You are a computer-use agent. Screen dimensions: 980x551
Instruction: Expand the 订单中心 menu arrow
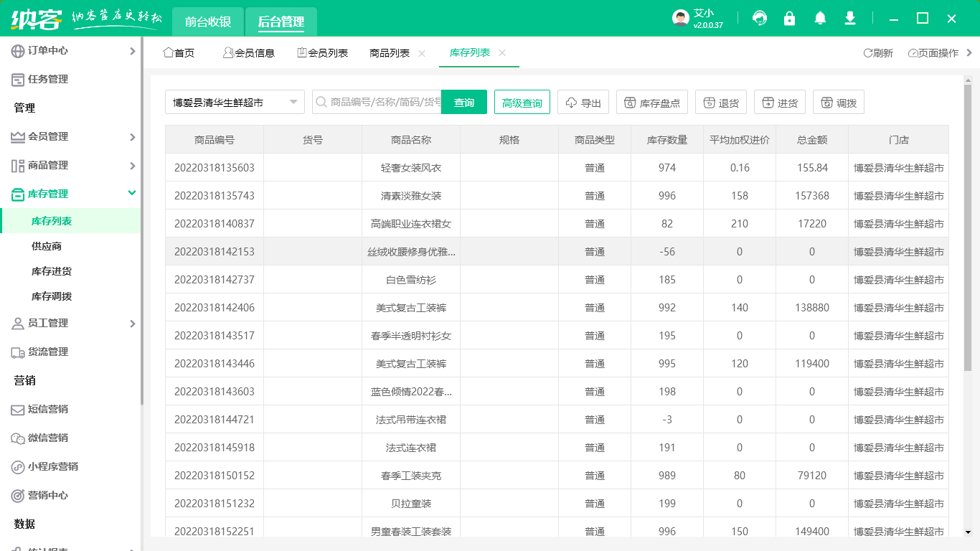click(x=132, y=51)
